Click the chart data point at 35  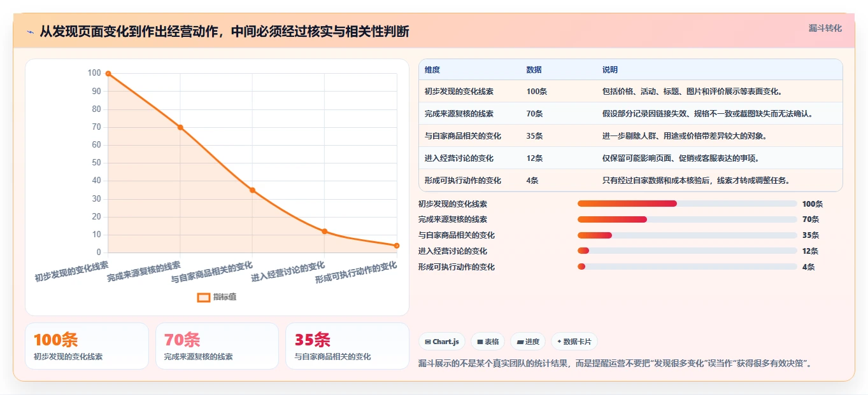pyautogui.click(x=252, y=190)
